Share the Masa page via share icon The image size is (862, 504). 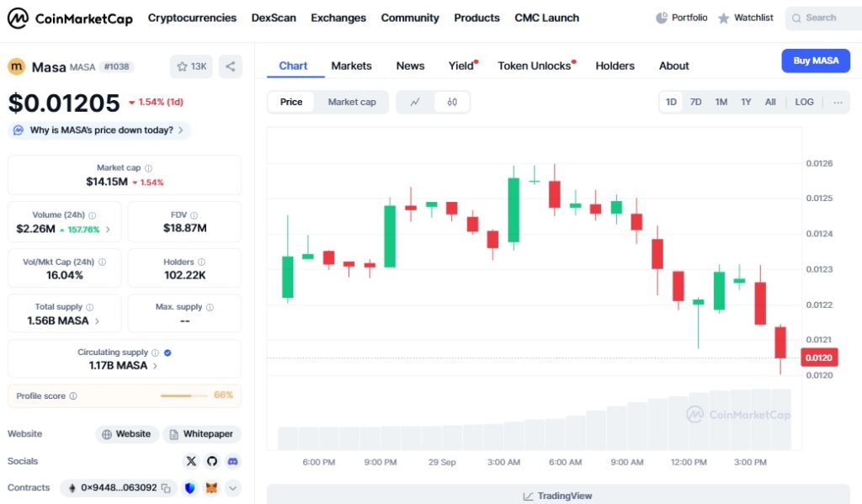(230, 66)
